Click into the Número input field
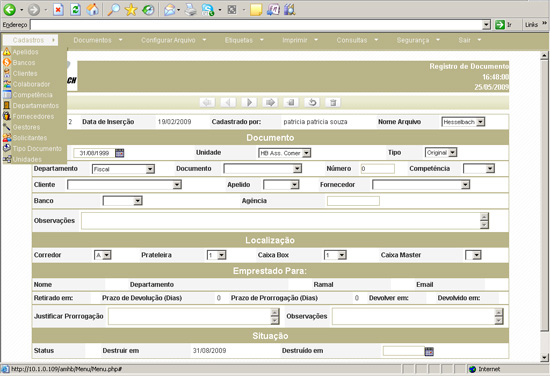Image resolution: width=550 pixels, height=376 pixels. pos(377,169)
